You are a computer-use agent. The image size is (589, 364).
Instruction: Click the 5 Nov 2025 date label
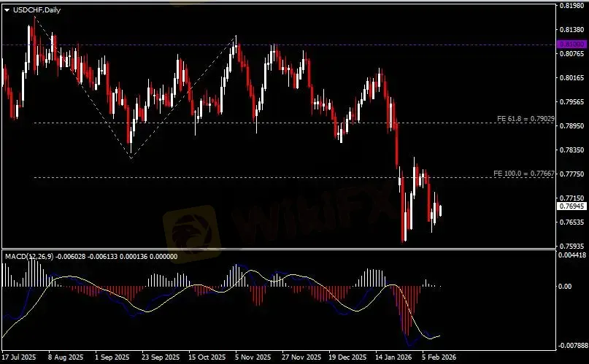pos(253,357)
